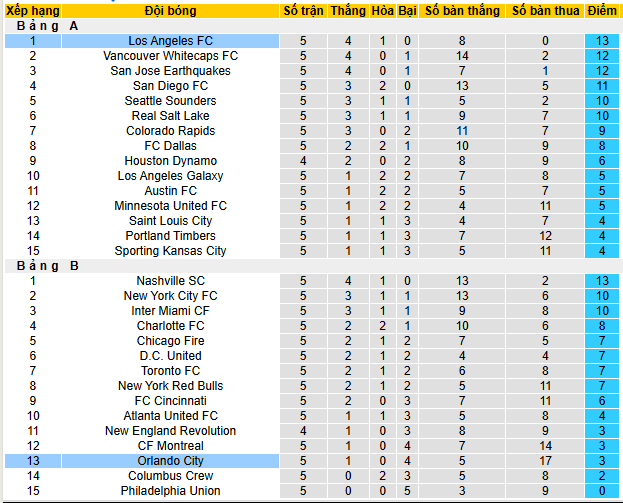Click the Số bàn thua column header
The width and height of the screenshot is (623, 503).
pos(545,11)
